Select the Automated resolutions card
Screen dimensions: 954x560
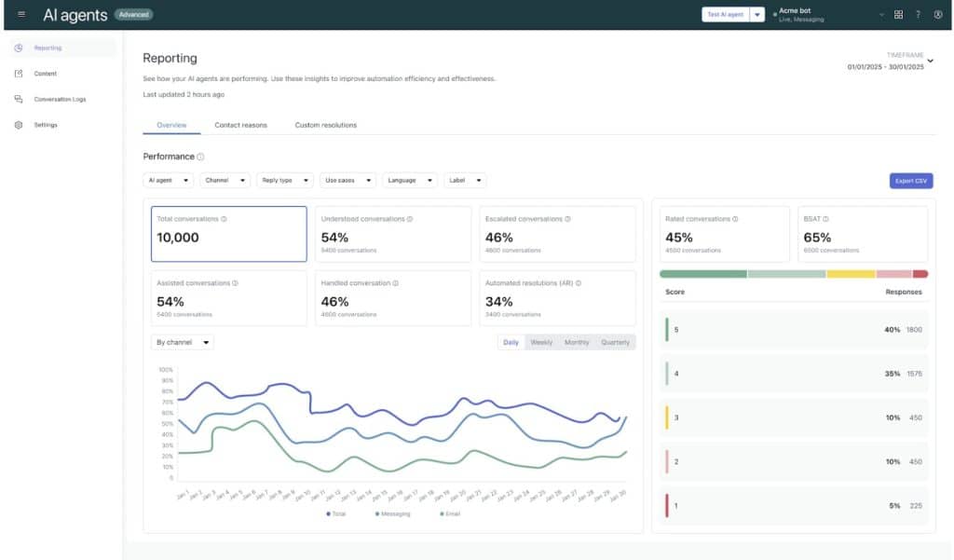[x=557, y=298]
